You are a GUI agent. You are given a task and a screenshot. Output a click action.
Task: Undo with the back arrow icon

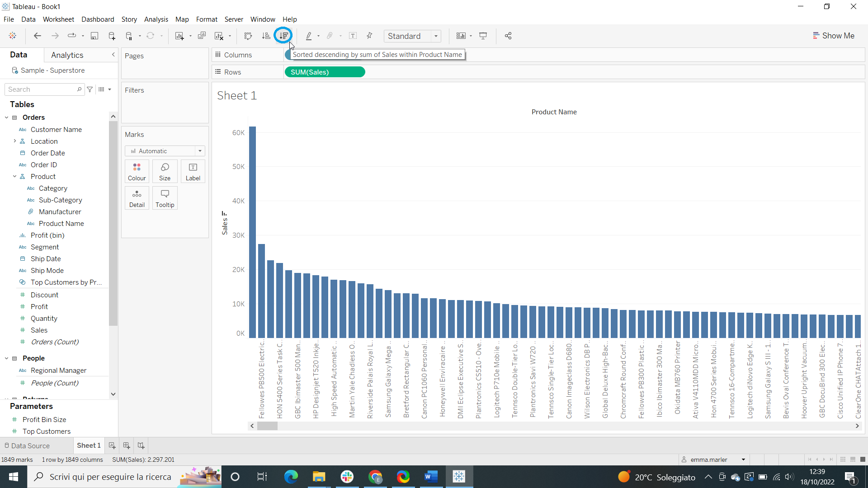[x=38, y=36]
